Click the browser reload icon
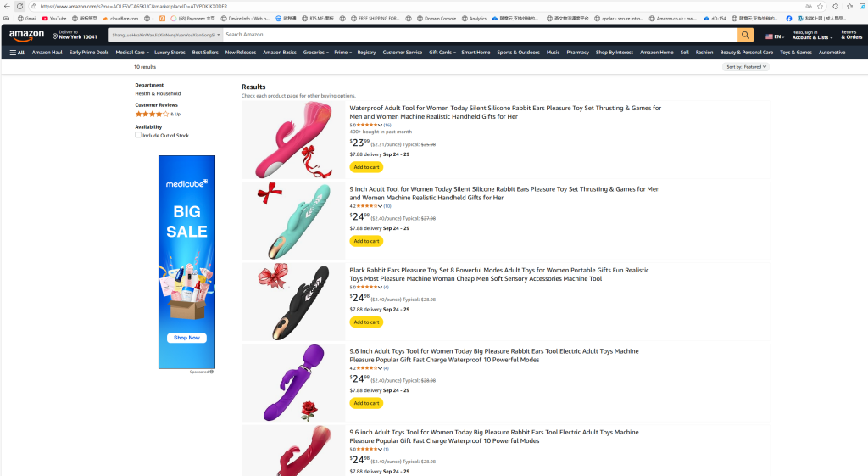868x476 pixels. pyautogui.click(x=19, y=6)
